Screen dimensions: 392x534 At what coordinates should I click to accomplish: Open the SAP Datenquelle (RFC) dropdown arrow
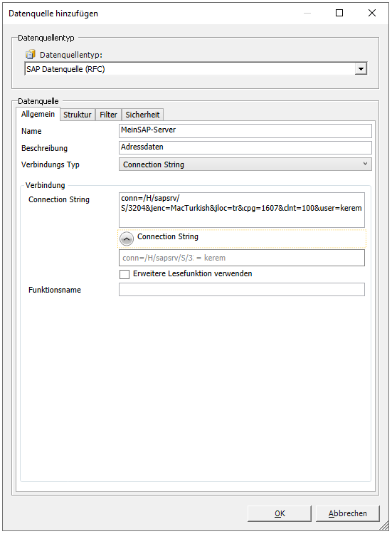point(361,69)
